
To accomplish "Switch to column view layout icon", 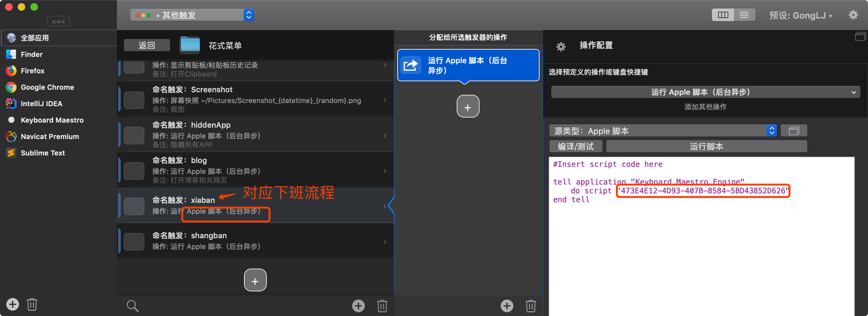I will tap(723, 15).
